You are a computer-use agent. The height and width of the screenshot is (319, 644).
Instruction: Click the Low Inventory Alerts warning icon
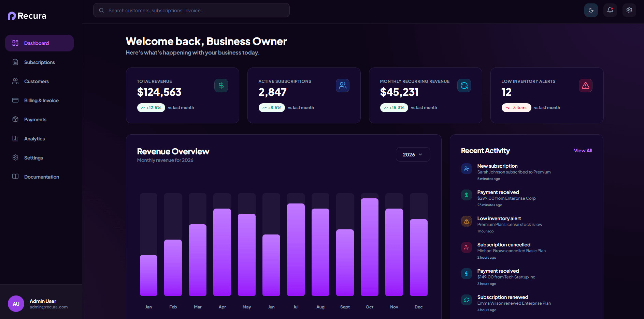(586, 86)
